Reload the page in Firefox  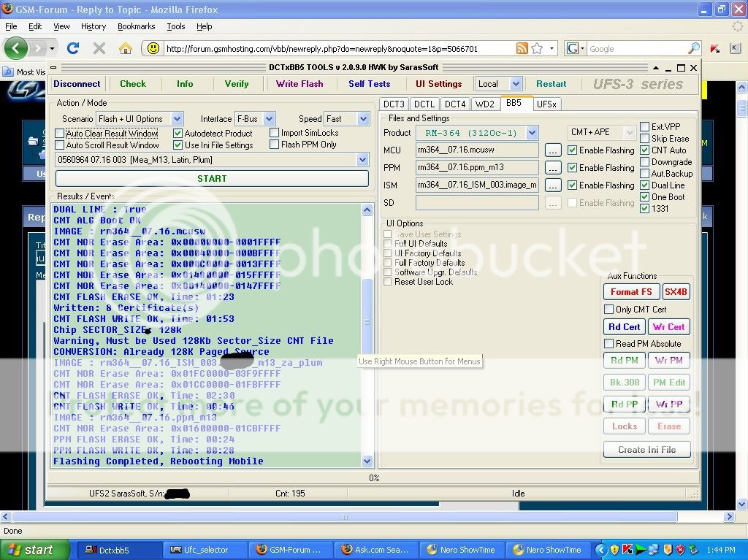73,48
